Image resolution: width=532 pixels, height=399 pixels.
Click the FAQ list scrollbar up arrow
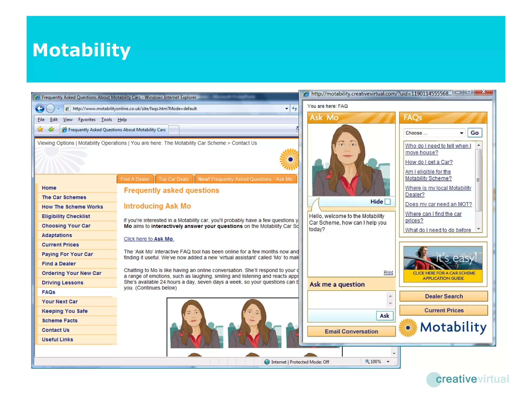(x=478, y=145)
